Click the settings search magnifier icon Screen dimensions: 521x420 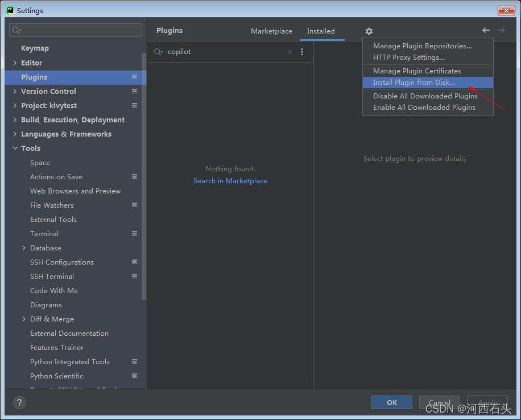pos(16,30)
